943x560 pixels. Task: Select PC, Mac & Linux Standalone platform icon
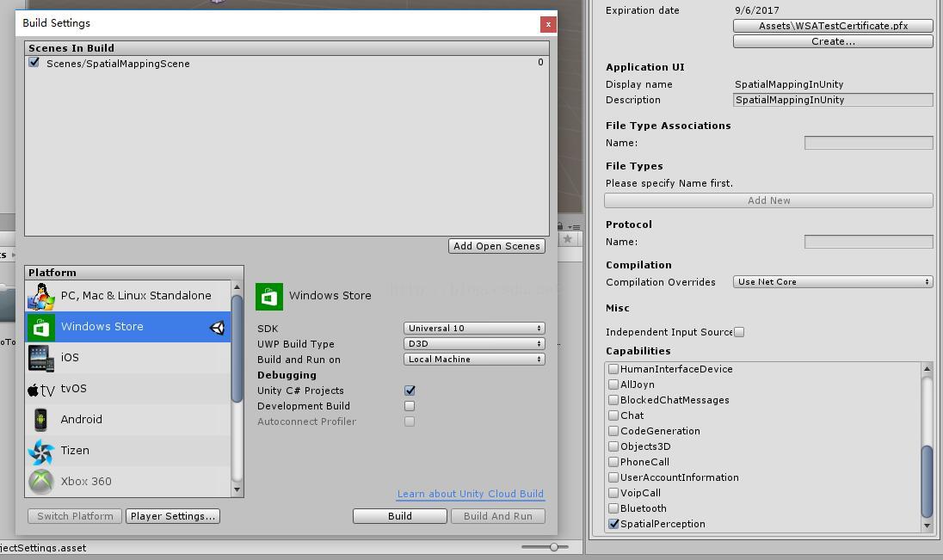pyautogui.click(x=41, y=296)
